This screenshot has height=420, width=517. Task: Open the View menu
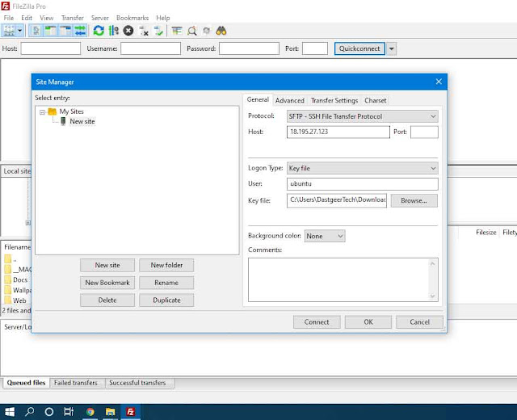[47, 18]
